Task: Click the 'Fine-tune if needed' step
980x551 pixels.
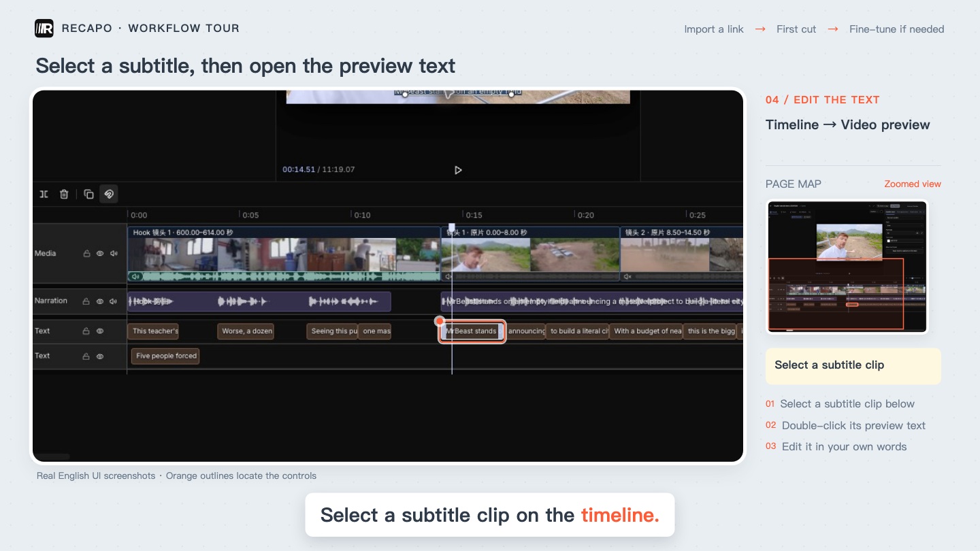Action: click(897, 29)
